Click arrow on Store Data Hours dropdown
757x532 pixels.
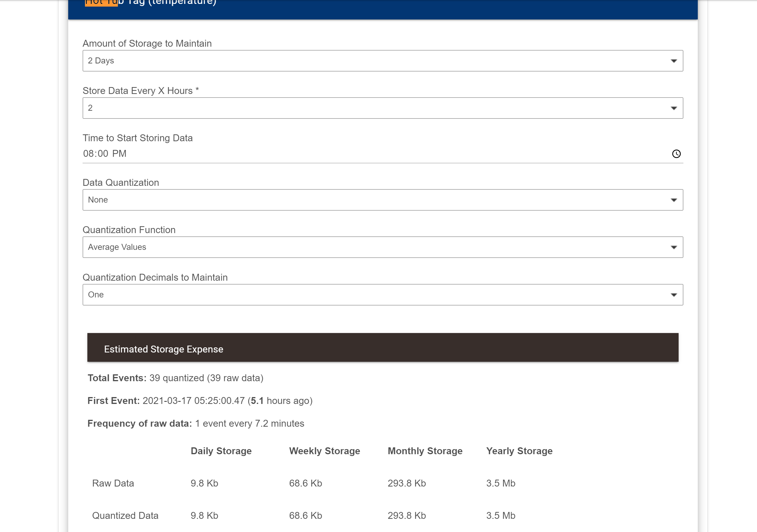[x=674, y=108]
